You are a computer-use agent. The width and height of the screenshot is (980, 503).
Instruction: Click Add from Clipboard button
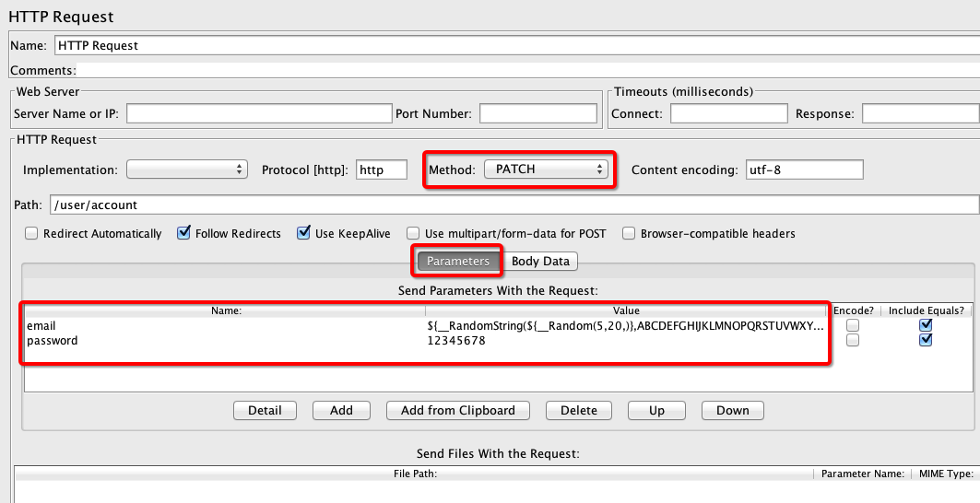[x=458, y=410]
